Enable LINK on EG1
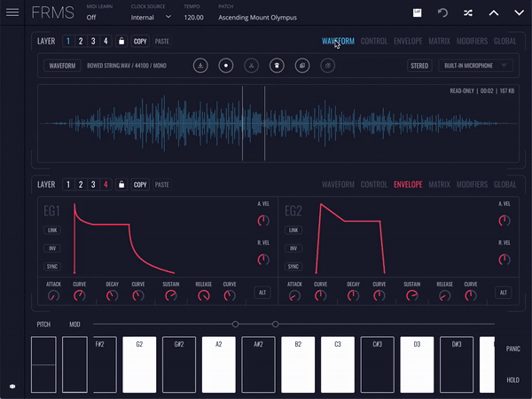The image size is (532, 399). (52, 230)
